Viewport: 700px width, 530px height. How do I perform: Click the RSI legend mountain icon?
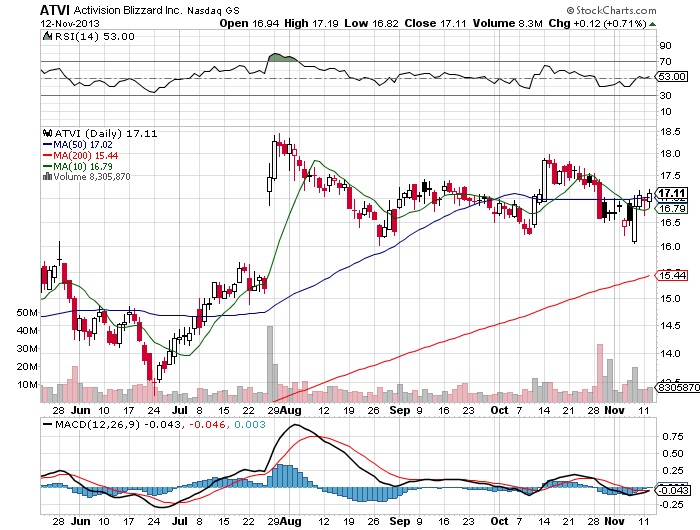(x=47, y=36)
